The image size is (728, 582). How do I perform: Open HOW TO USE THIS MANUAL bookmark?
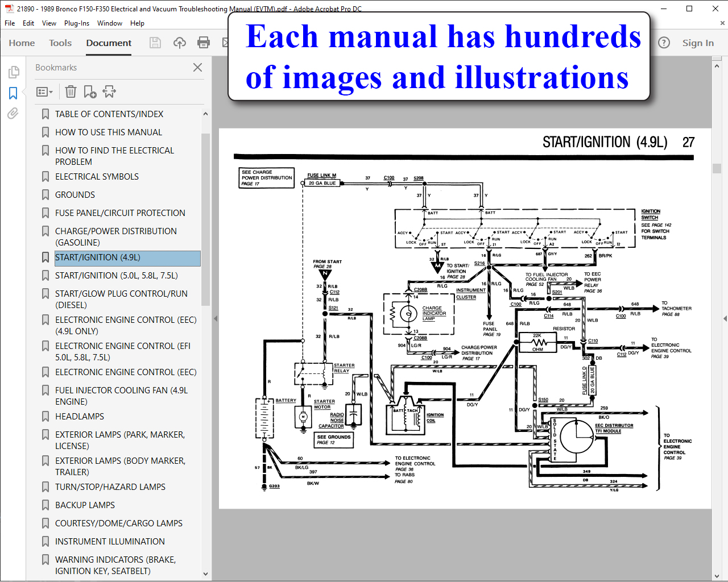[x=109, y=132]
